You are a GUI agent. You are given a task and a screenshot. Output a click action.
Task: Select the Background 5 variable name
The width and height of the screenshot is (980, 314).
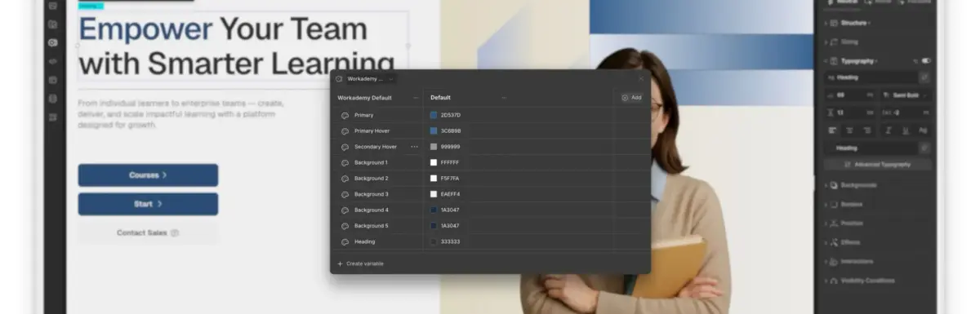(371, 226)
